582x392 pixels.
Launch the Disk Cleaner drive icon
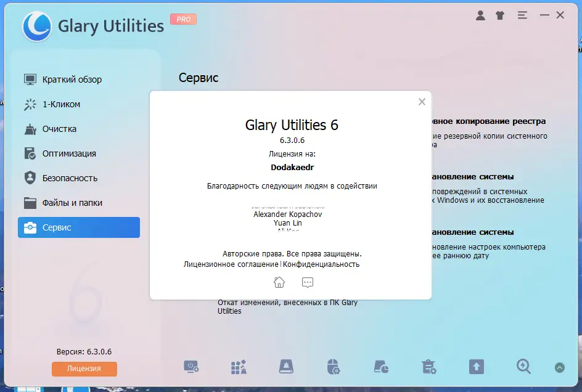coord(286,367)
